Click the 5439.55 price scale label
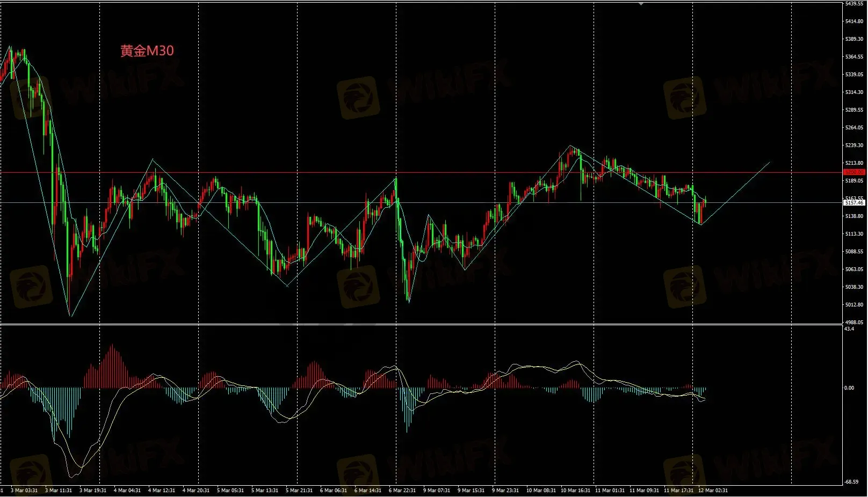Image resolution: width=868 pixels, height=497 pixels. coord(854,4)
